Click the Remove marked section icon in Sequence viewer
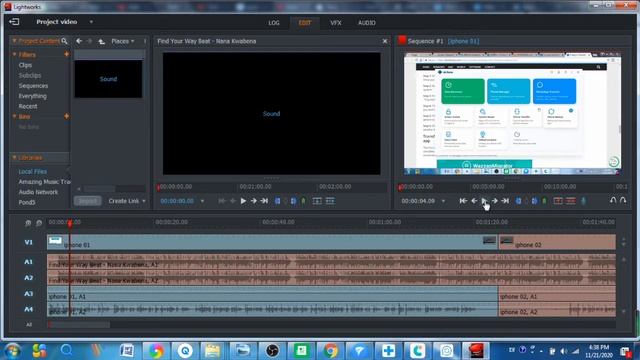Screen dimensions: 640x360 (x=558, y=201)
